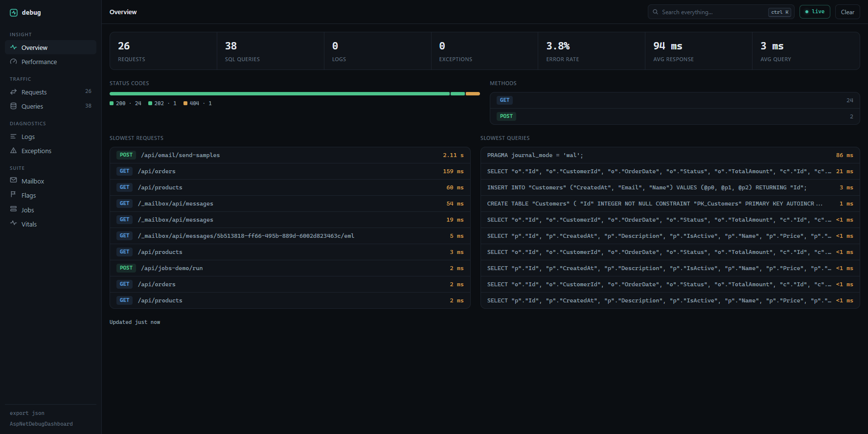This screenshot has width=868, height=434.
Task: Open the GET /api/products 60 ms request
Action: coord(290,187)
